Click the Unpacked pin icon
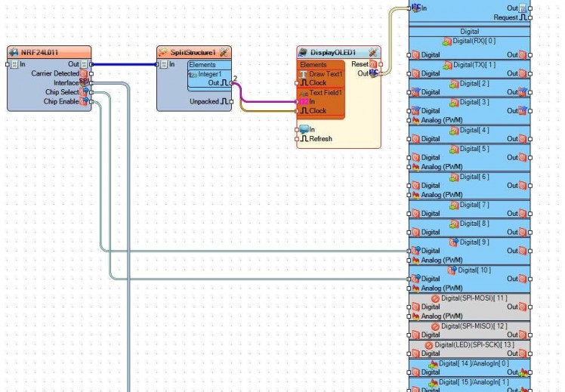This screenshot has width=565, height=392. pos(224,102)
